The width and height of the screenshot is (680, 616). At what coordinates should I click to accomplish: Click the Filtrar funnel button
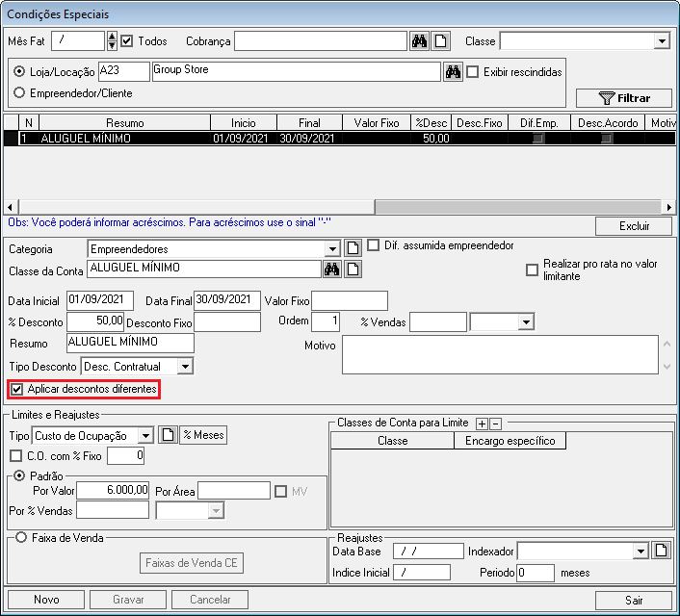point(624,98)
